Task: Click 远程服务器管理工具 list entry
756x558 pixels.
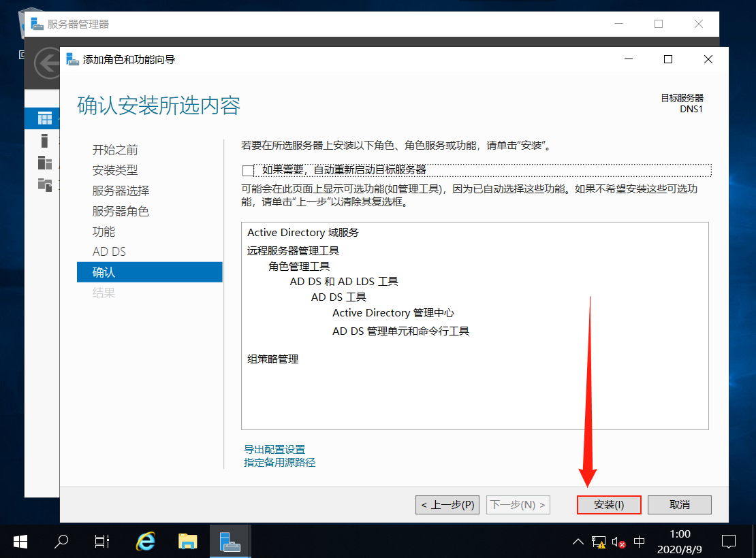Action: pyautogui.click(x=293, y=250)
